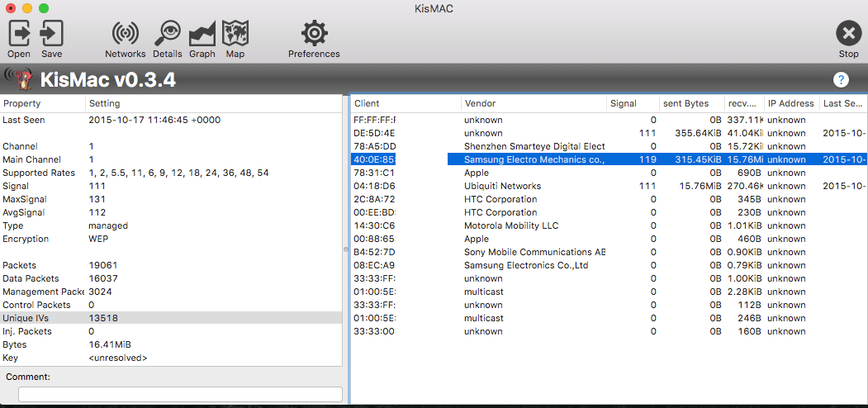868x408 pixels.
Task: Sort by IP Address column header
Action: click(792, 103)
